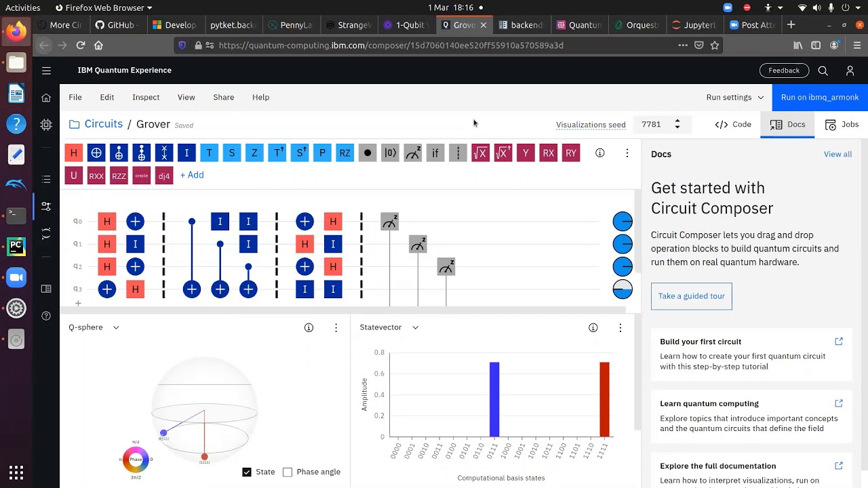
Task: Pick the U gate from the palette
Action: [74, 176]
